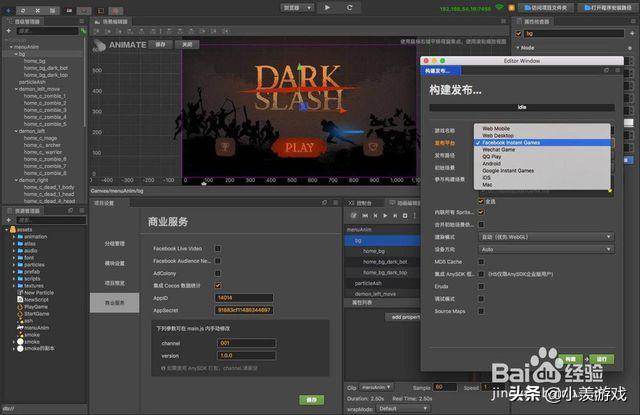The height and width of the screenshot is (415, 640).
Task: Select the rotate transform tool in top toolbar
Action: pos(23,10)
